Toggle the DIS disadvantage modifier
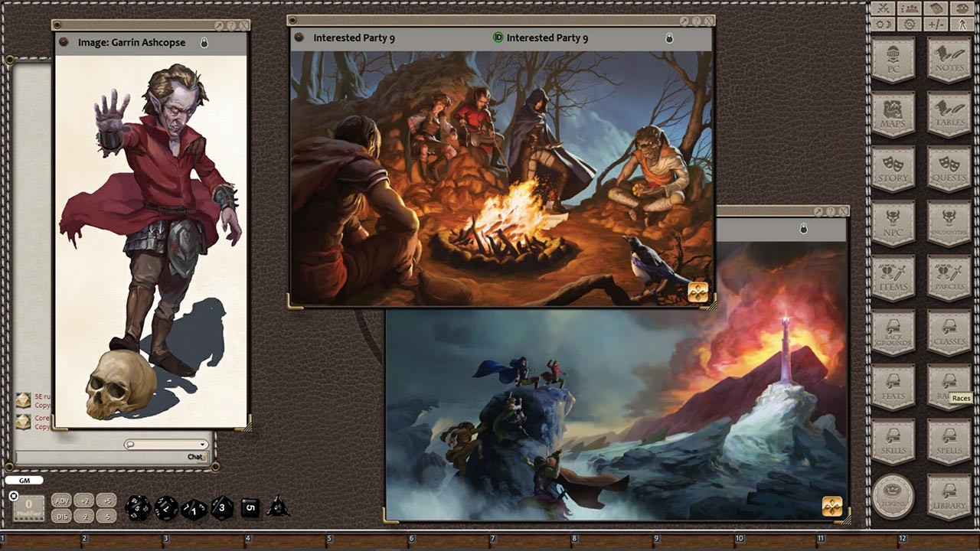The image size is (980, 551). [63, 517]
